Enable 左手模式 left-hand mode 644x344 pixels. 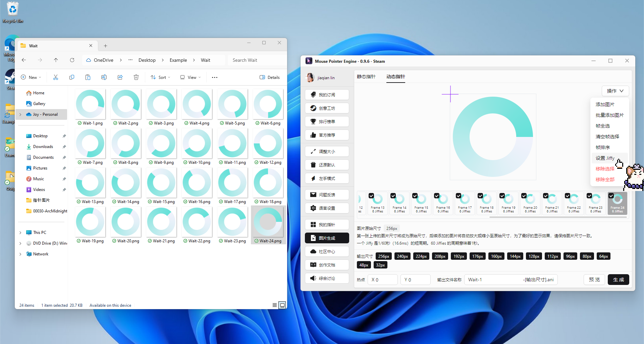coord(327,178)
